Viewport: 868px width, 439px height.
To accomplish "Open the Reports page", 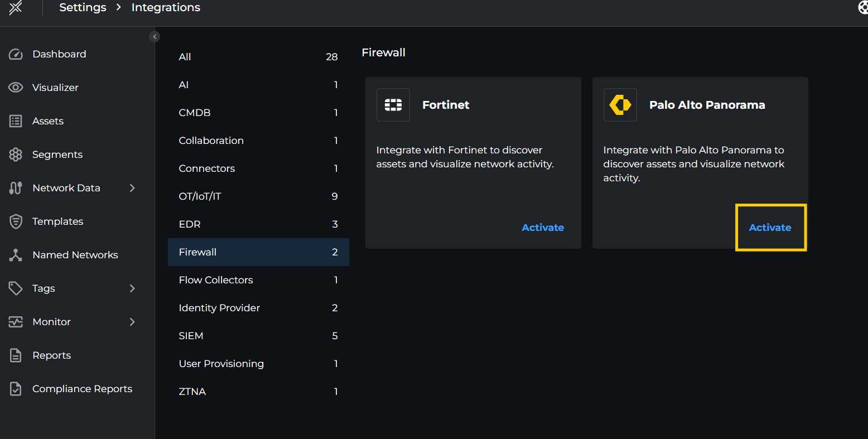I will 52,355.
